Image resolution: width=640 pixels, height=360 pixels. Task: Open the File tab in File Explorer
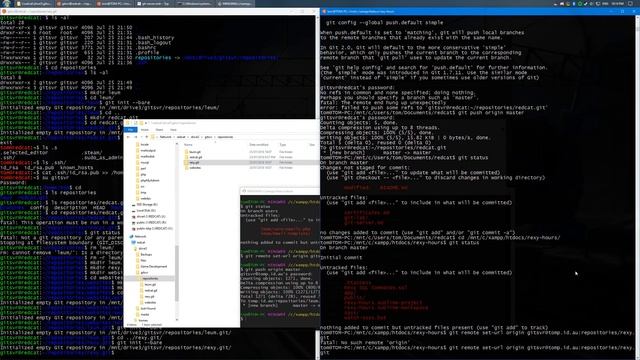pos(130,130)
